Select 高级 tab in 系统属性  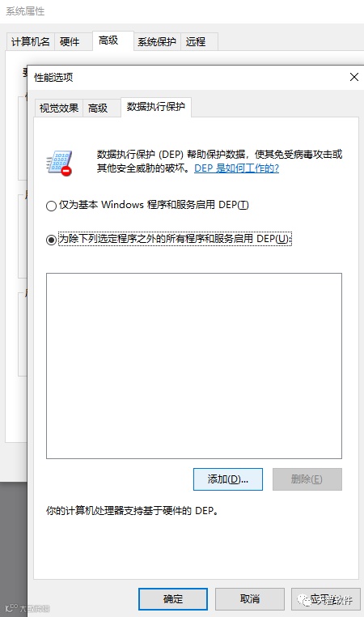pyautogui.click(x=108, y=40)
